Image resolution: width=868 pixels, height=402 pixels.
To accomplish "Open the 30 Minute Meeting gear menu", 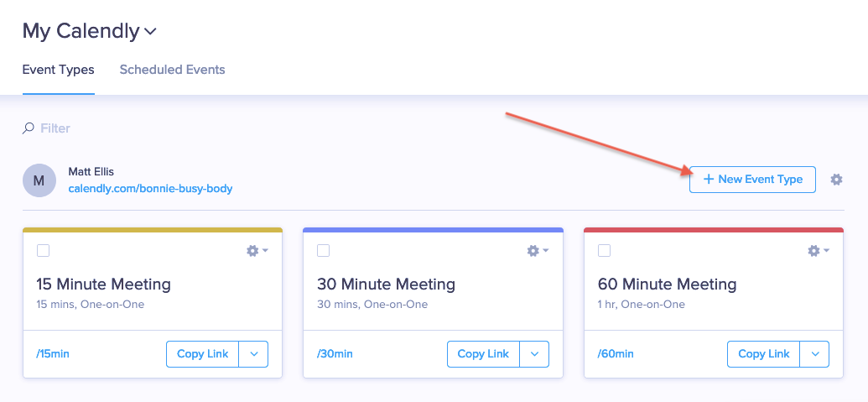I will coord(538,251).
